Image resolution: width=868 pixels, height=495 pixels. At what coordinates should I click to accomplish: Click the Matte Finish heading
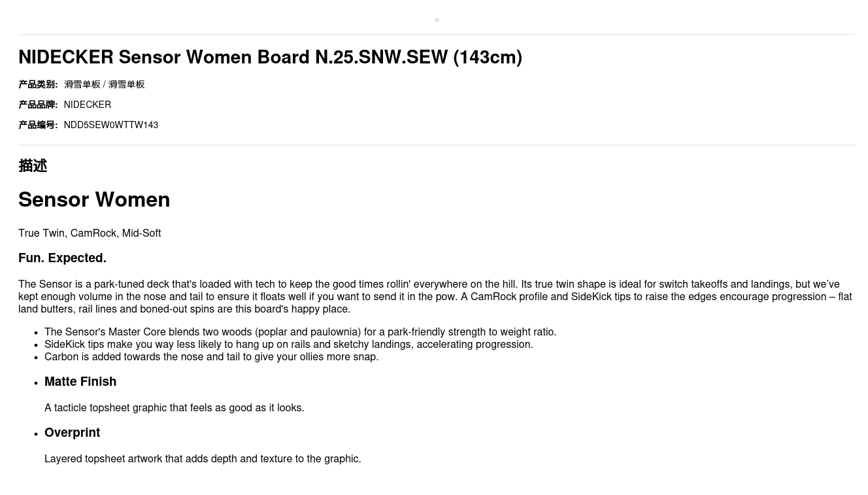click(80, 382)
